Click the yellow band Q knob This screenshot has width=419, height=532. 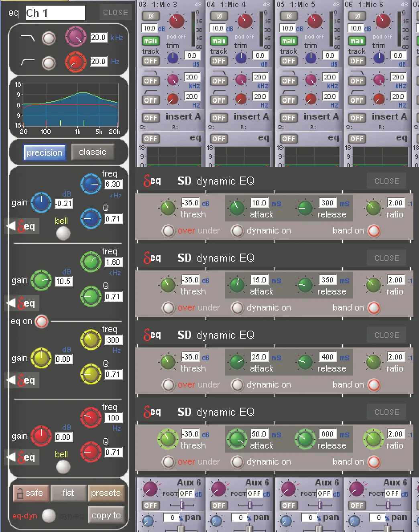91,374
